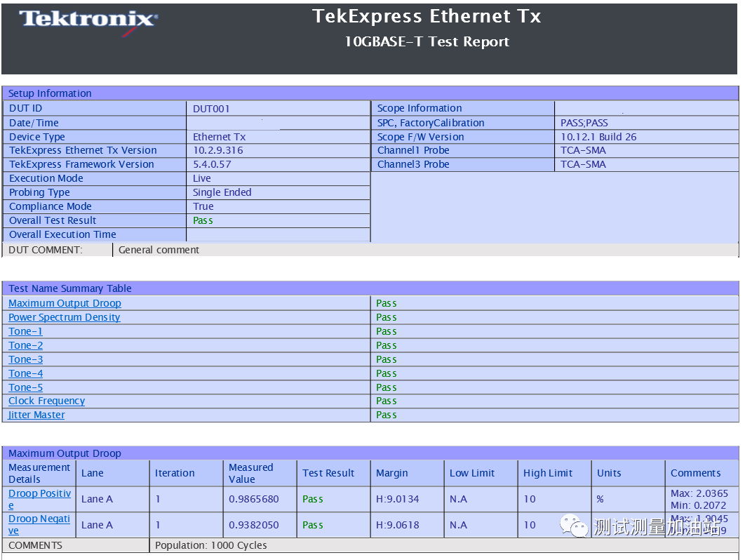Select the 10.2.9.316 version value
Viewport: 745px width, 560px height.
[217, 150]
